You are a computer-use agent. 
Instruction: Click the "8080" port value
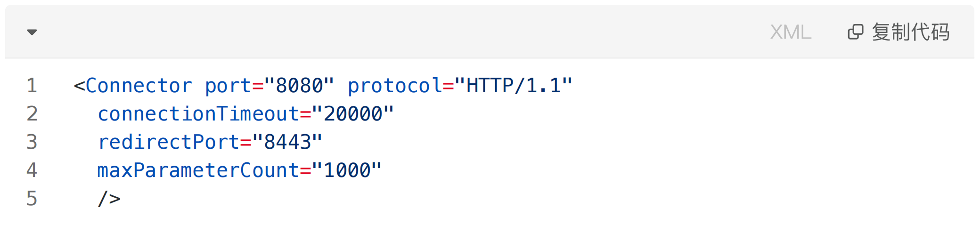tap(299, 86)
